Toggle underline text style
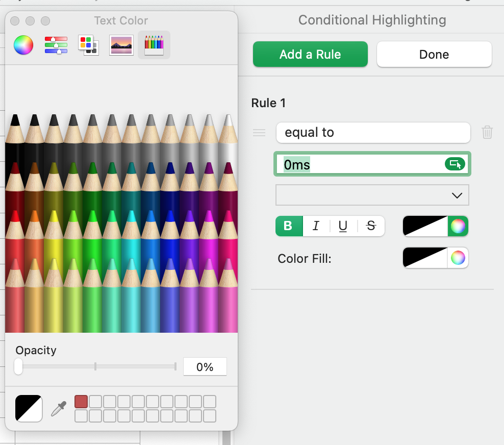This screenshot has width=504, height=445. (x=343, y=226)
